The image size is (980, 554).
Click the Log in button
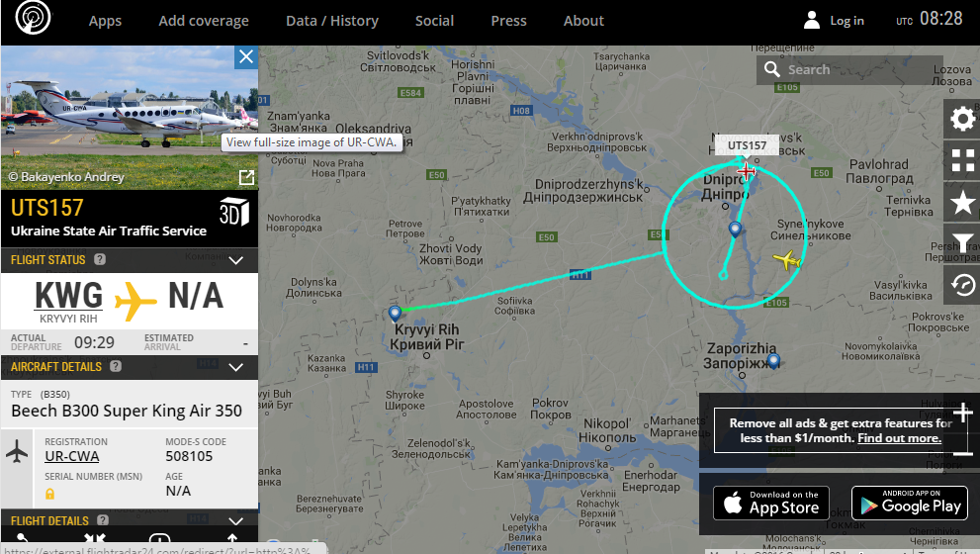click(834, 20)
